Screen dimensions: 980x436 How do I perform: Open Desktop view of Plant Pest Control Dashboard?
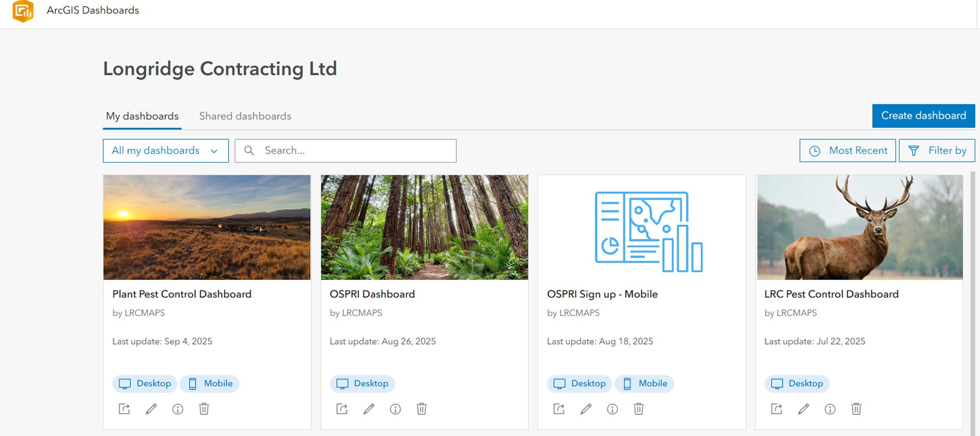(x=145, y=383)
